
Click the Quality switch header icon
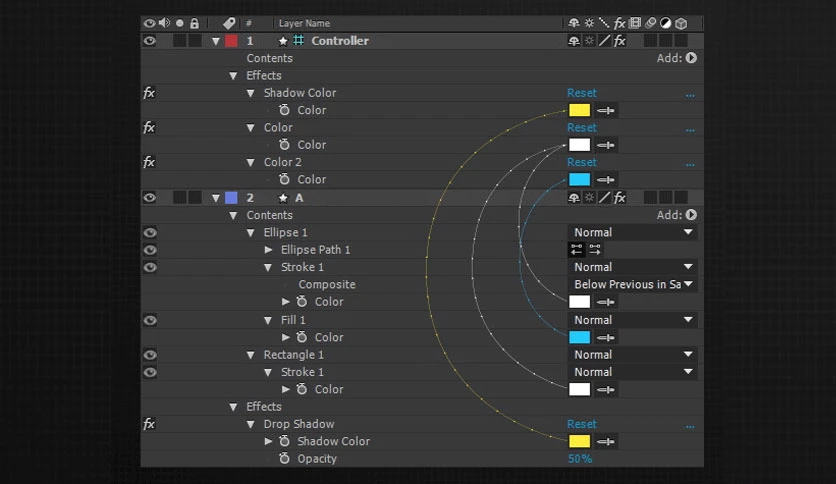[x=604, y=23]
